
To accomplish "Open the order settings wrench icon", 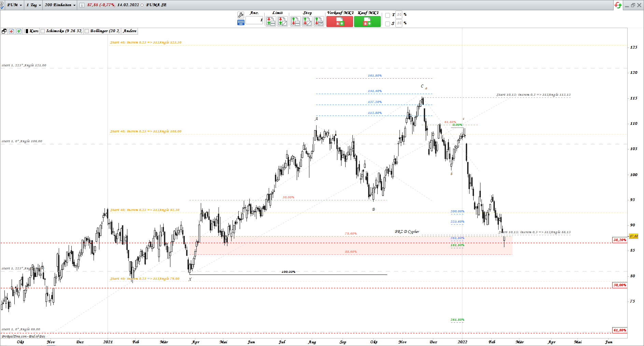I will tap(241, 14).
